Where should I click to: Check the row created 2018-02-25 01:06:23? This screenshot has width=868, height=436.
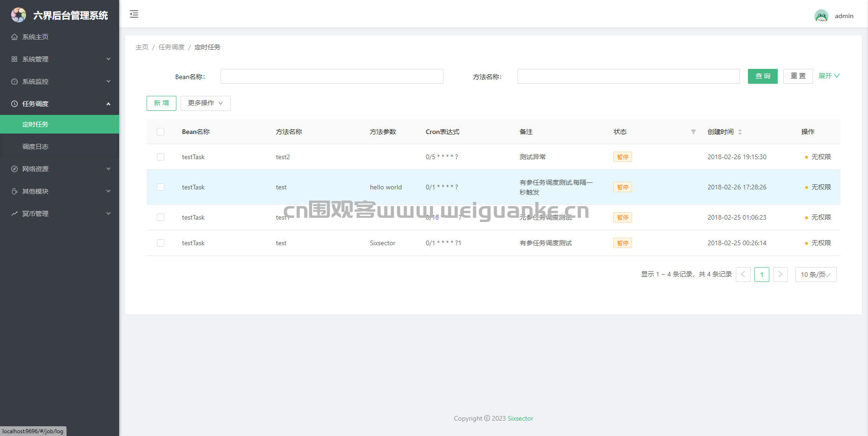tap(161, 217)
